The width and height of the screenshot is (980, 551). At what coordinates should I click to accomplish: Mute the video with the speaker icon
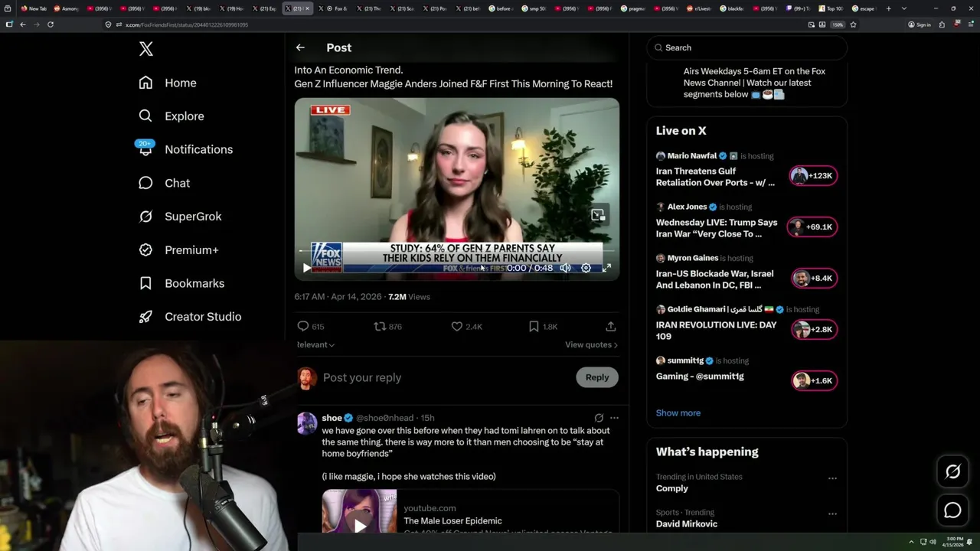[x=565, y=268]
